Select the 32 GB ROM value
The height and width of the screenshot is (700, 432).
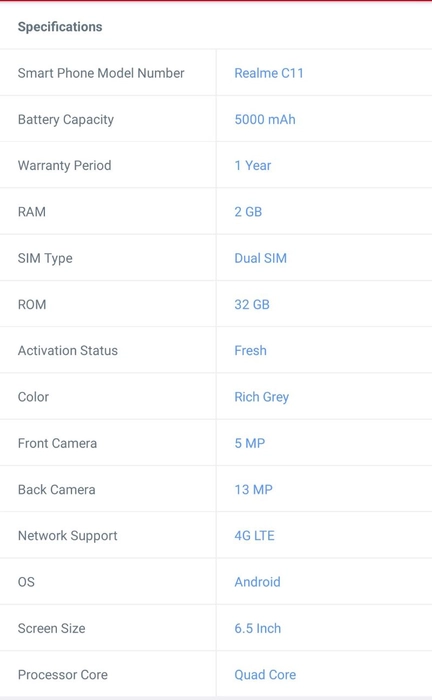pos(252,304)
